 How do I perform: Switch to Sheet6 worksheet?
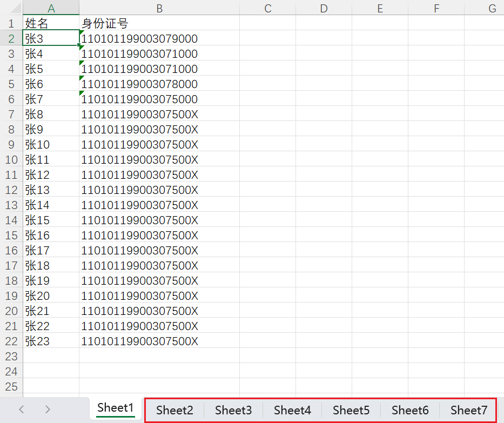(410, 410)
